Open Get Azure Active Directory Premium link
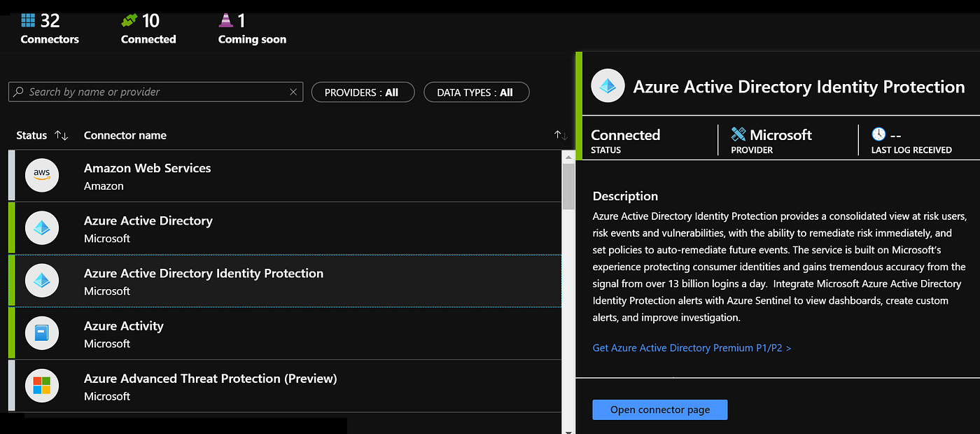 [692, 348]
